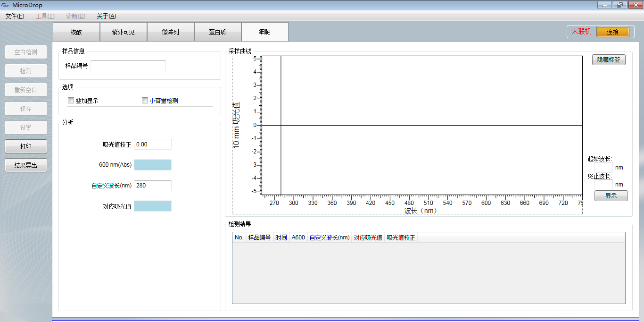Toggle the 小容量检测 checkbox
The width and height of the screenshot is (644, 322).
pos(145,101)
